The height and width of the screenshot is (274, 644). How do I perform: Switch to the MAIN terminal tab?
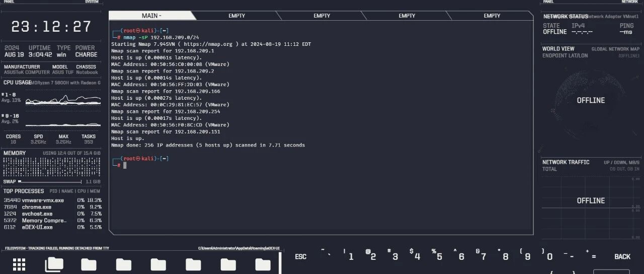point(151,16)
